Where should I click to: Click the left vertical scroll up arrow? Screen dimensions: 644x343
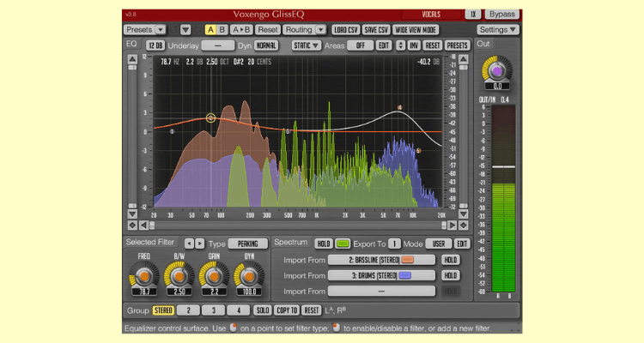pos(132,59)
